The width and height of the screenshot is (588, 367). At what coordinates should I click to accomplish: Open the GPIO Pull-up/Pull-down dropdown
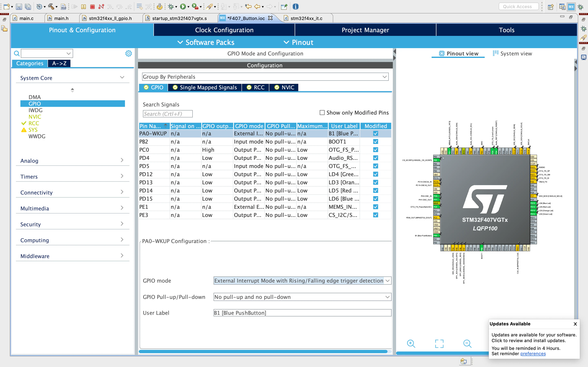click(302, 297)
